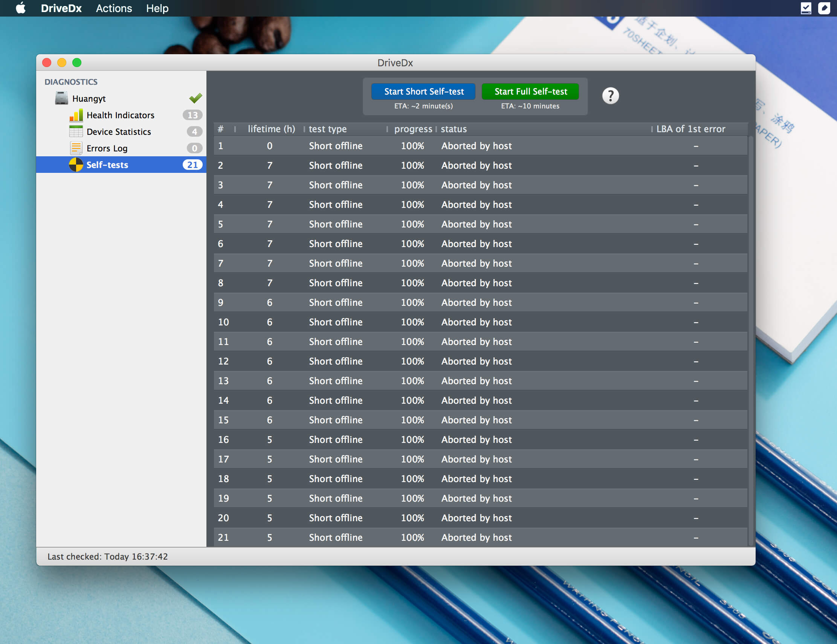
Task: Click 100% progress in row 10
Action: (x=412, y=322)
